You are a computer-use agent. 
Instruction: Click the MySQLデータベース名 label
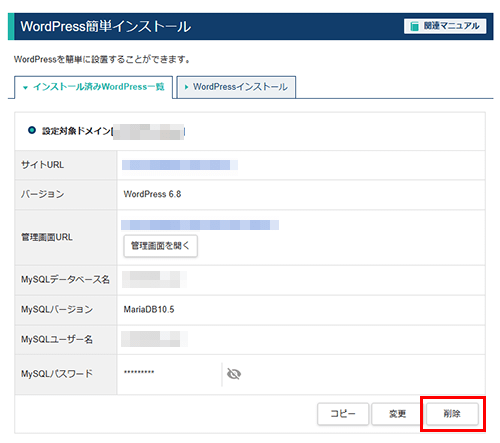coord(65,280)
